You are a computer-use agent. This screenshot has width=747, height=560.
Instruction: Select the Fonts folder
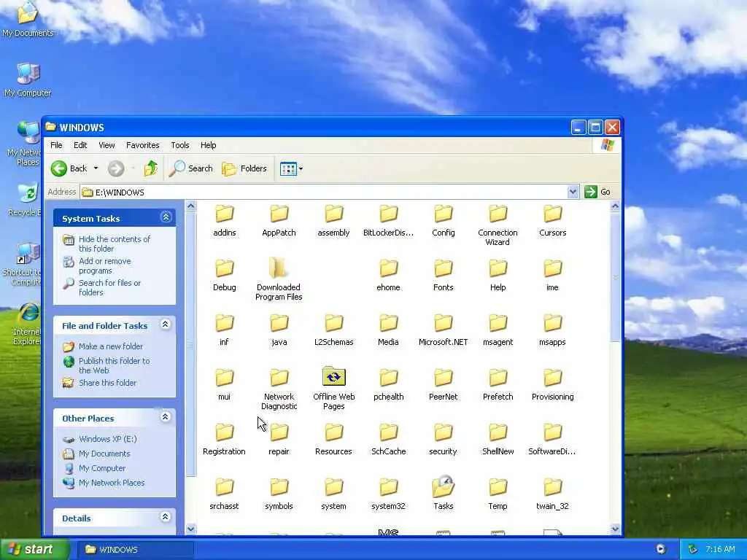[444, 276]
